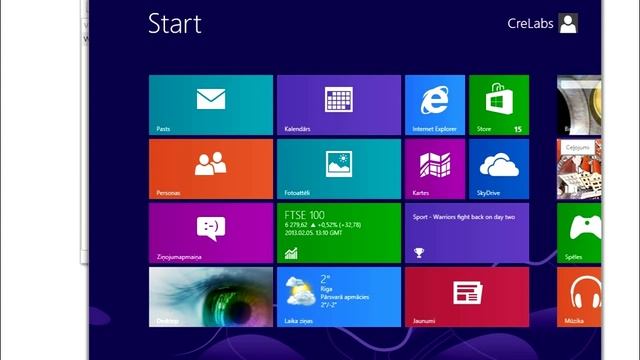Open the Ceļojumi travel tile

pos(579,169)
